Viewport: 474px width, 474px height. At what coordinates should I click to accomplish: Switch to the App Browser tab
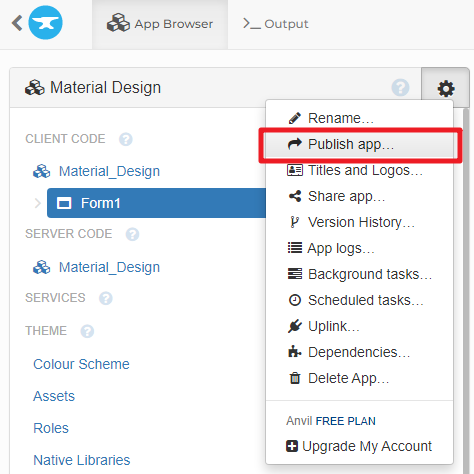(160, 24)
